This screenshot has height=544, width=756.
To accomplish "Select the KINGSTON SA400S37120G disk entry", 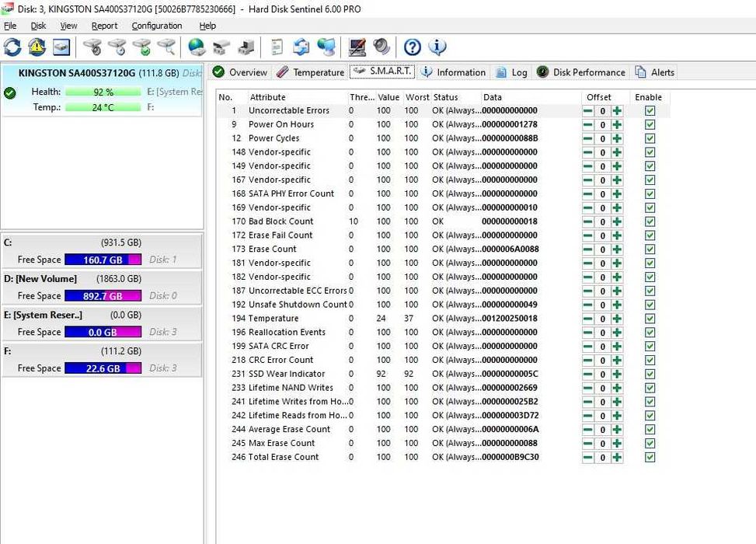I will click(103, 90).
